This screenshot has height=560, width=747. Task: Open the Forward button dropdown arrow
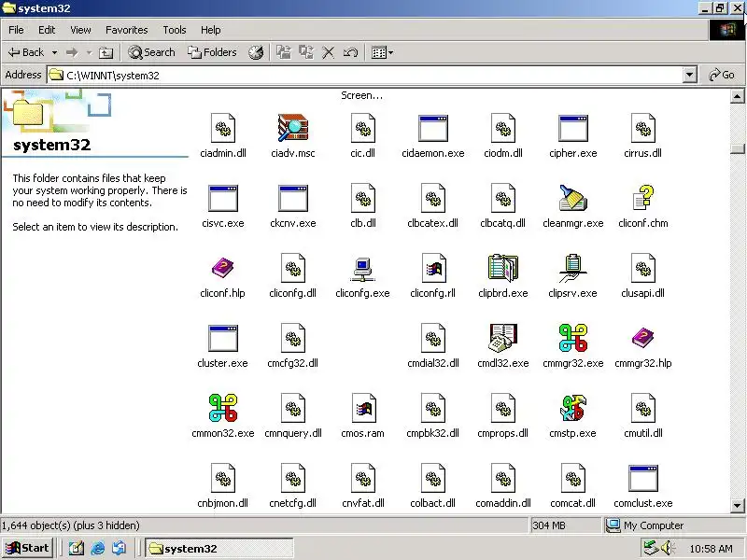[x=89, y=52]
